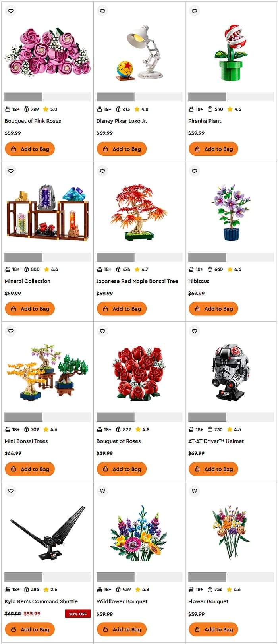Viewport: 278px width, 644px height.
Task: Add Piranha Plant to Bag
Action: pos(213,149)
